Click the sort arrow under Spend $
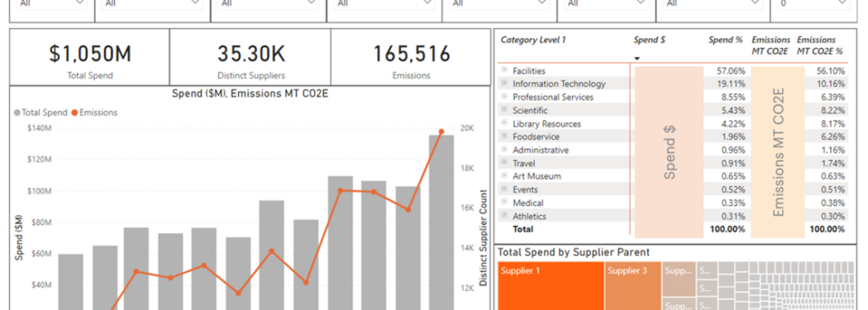 point(637,58)
